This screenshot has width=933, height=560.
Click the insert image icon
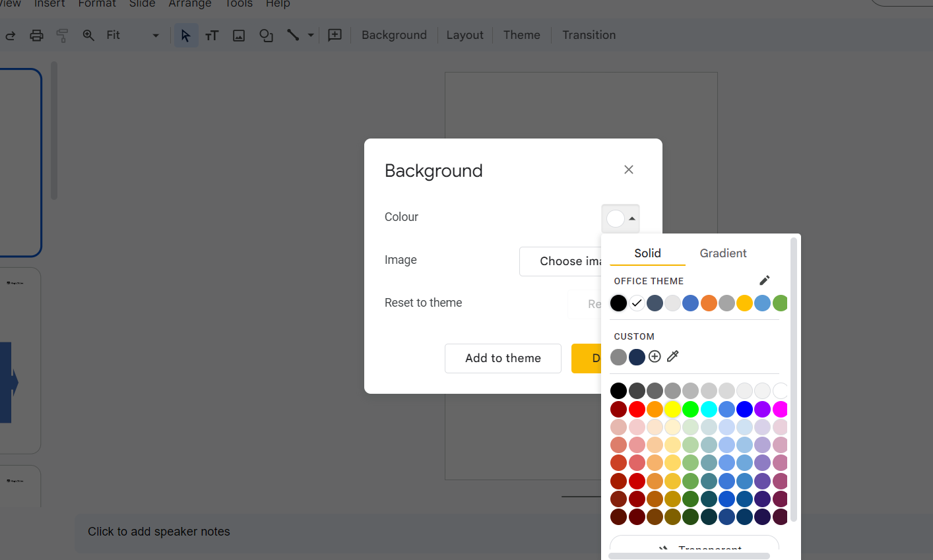tap(239, 36)
